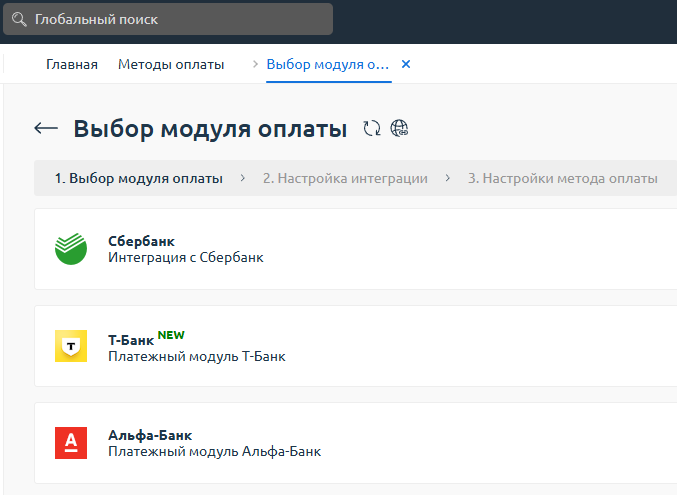The width and height of the screenshot is (677, 495).
Task: Click the Платежный модуль Альфа-Банк description
Action: click(215, 451)
